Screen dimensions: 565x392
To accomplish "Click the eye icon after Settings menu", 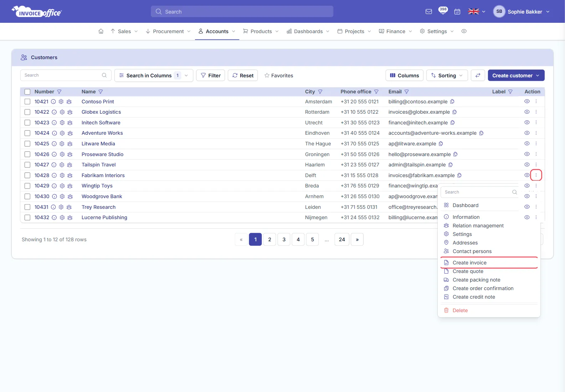I will coord(464,31).
